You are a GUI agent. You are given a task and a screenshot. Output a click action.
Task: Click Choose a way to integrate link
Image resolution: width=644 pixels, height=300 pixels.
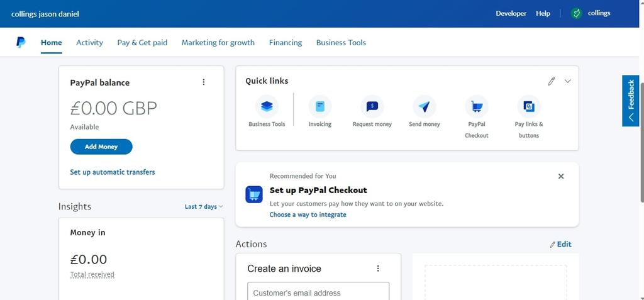point(308,214)
